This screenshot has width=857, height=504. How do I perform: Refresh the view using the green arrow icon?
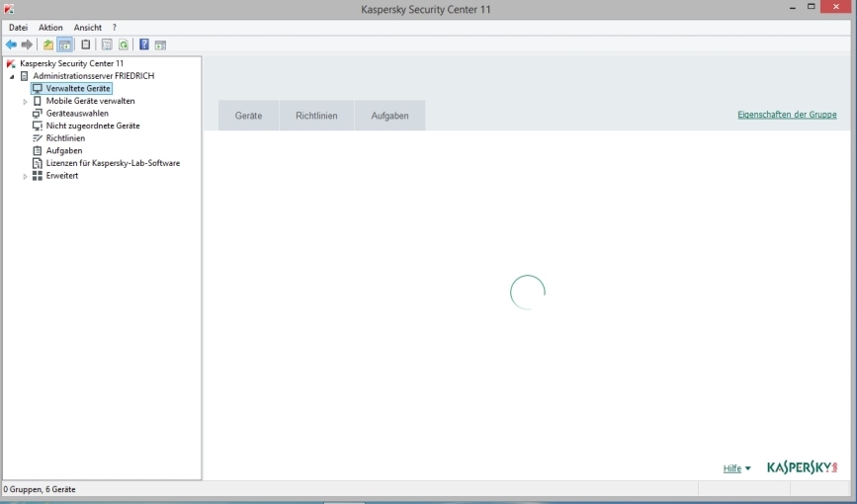(124, 44)
